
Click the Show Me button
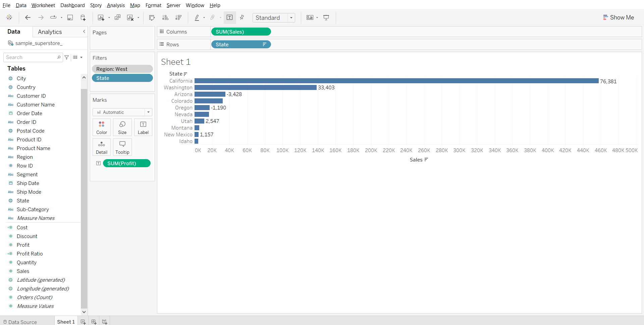pyautogui.click(x=618, y=17)
